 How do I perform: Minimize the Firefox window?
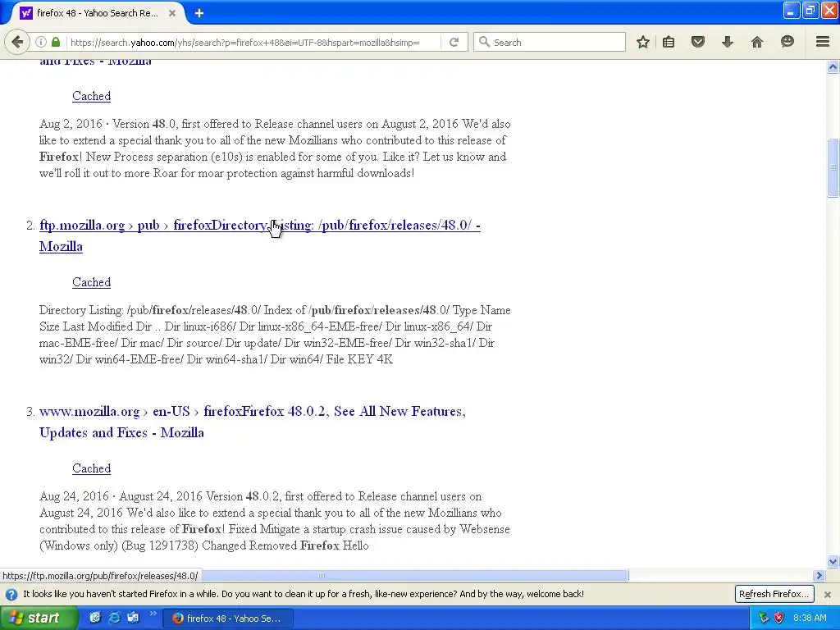(792, 10)
